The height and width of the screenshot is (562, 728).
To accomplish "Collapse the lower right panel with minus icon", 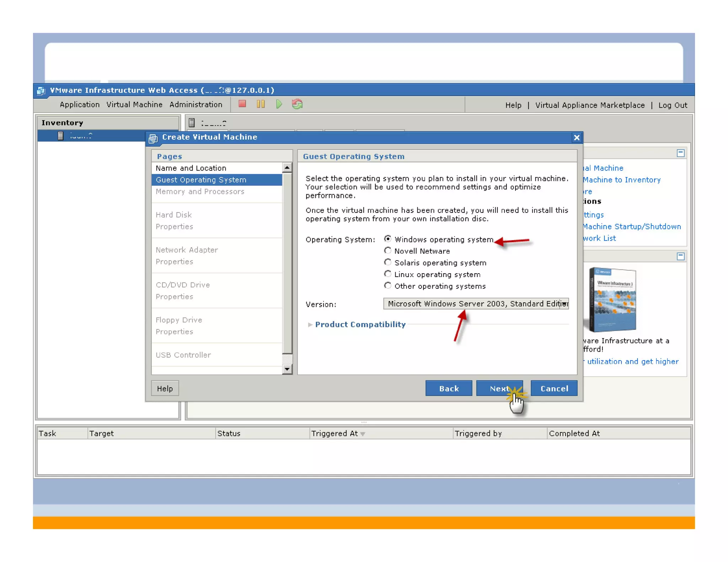I will [680, 256].
